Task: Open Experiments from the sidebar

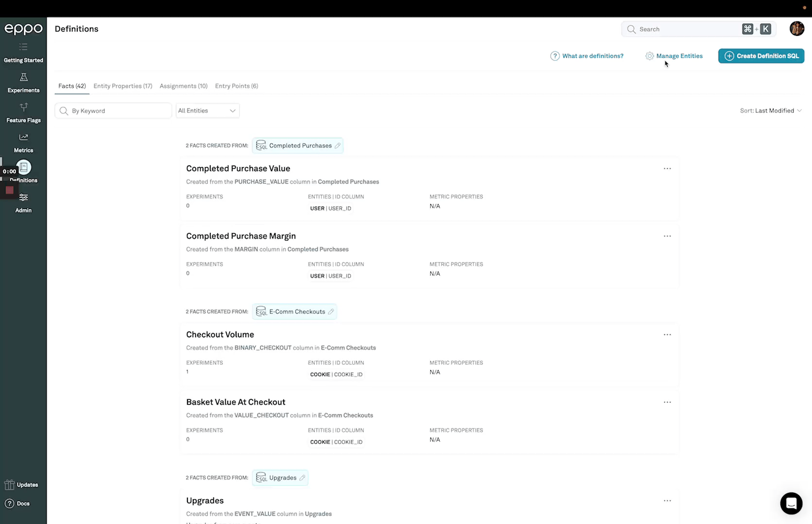Action: (23, 83)
